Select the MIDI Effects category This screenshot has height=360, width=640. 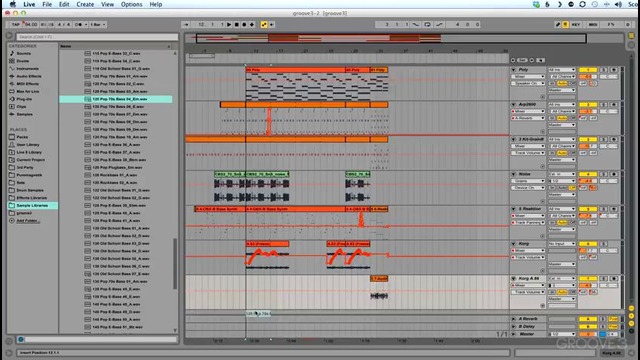pos(27,84)
